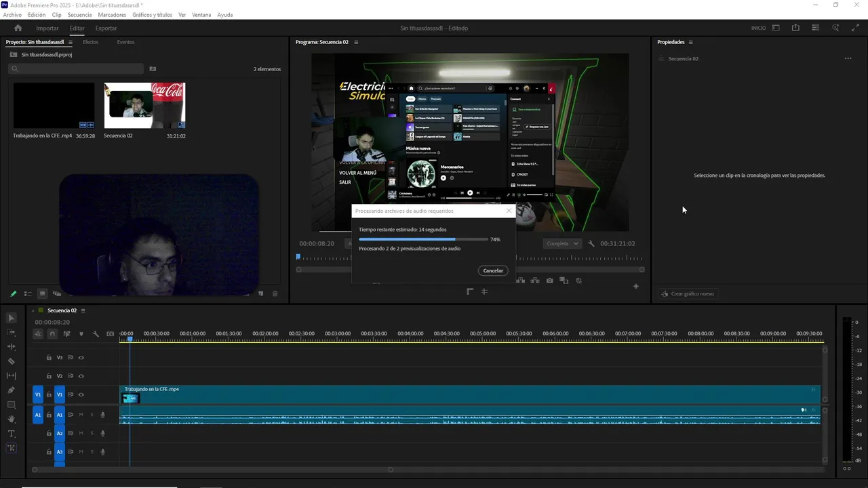Select the Track Select Forward tool
The height and width of the screenshot is (488, 868).
click(x=12, y=333)
